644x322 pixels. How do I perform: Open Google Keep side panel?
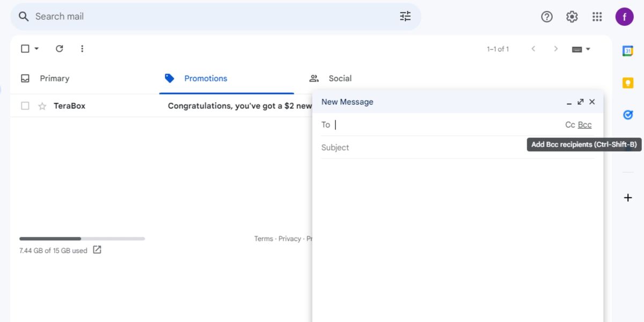(627, 82)
